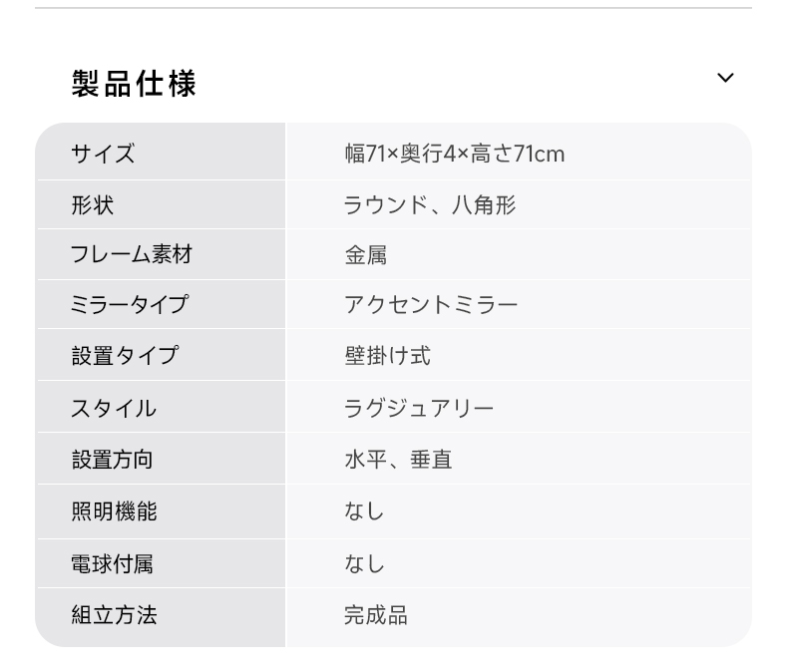Viewport: 788px width, 672px height.
Task: Click the ラグジュアリー value
Action: point(419,408)
